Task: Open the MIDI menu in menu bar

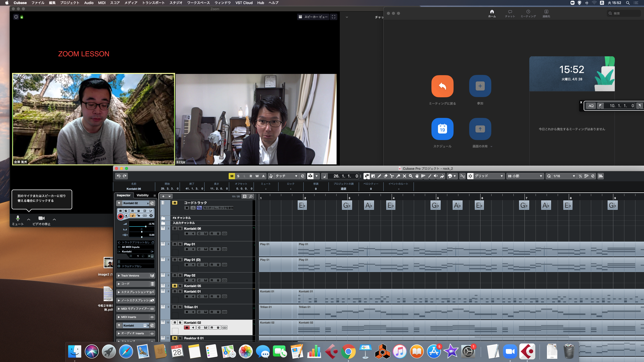Action: pos(102,3)
